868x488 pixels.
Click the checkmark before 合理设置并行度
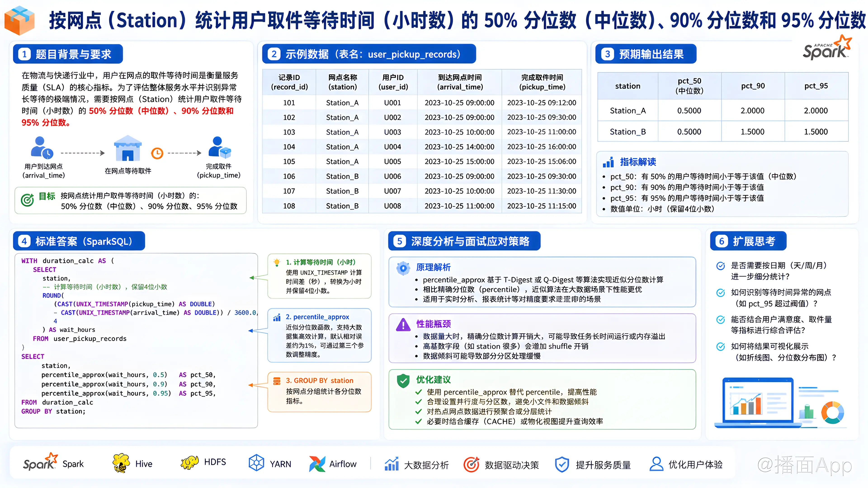pyautogui.click(x=418, y=402)
